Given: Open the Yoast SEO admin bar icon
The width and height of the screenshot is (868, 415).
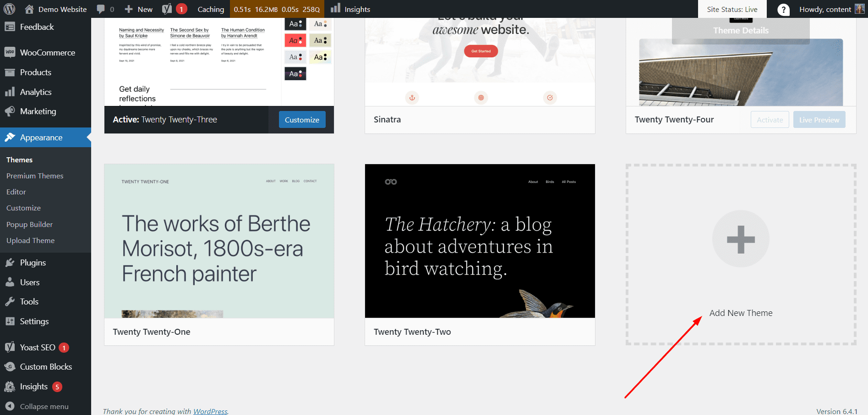Looking at the screenshot, I should [167, 9].
